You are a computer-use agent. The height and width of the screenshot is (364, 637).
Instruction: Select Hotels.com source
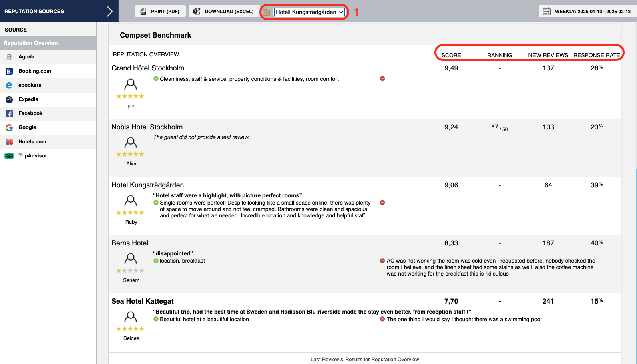pyautogui.click(x=48, y=142)
